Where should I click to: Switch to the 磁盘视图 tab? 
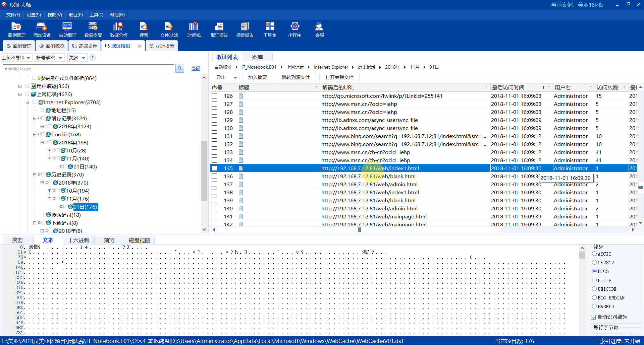click(140, 240)
